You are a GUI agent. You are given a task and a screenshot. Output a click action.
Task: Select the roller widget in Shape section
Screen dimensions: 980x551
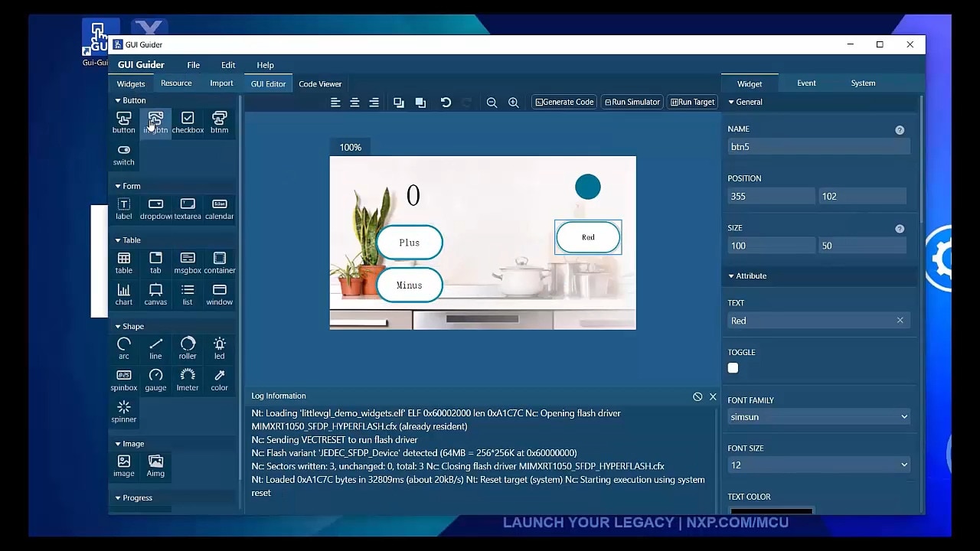tap(188, 348)
